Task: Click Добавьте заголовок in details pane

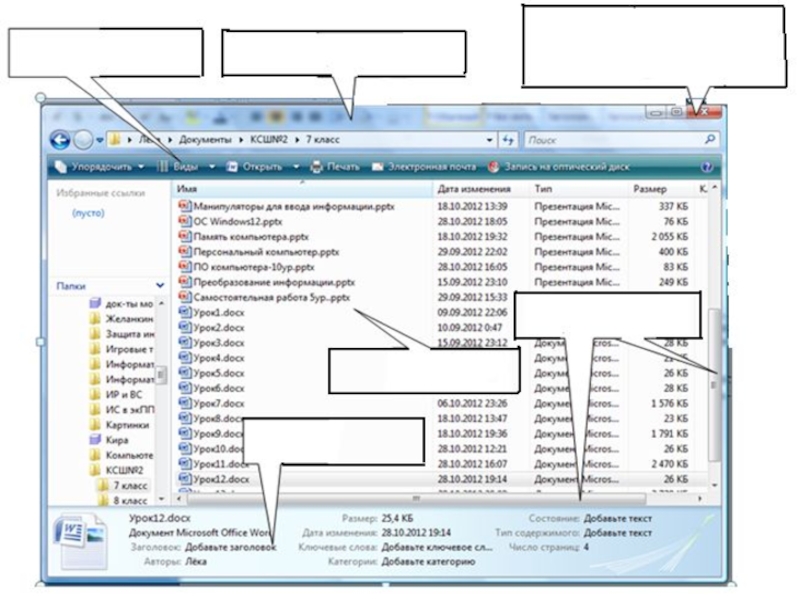Action: click(230, 547)
